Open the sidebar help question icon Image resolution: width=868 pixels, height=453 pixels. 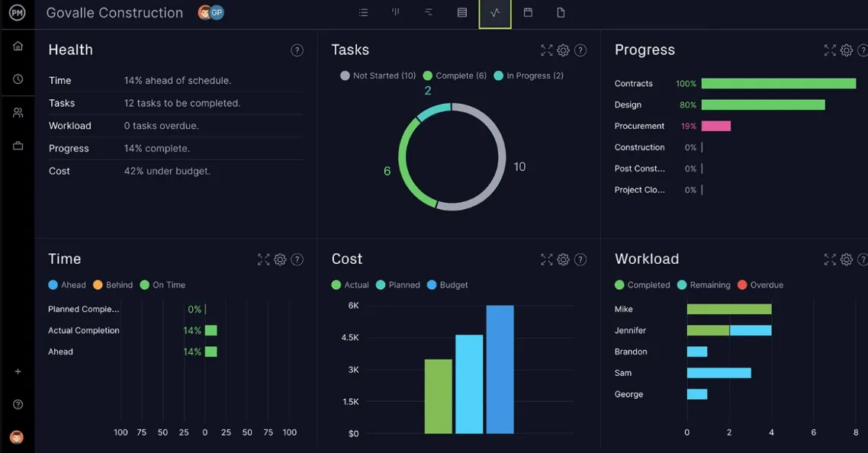click(x=18, y=404)
